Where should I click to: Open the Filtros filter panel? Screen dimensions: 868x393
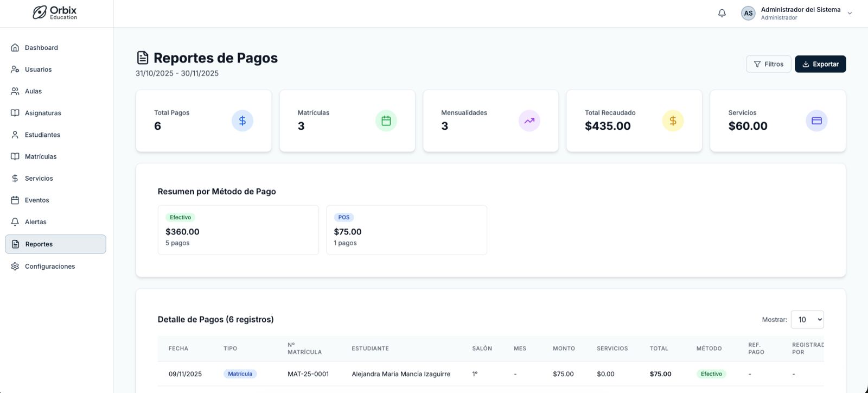(x=768, y=64)
